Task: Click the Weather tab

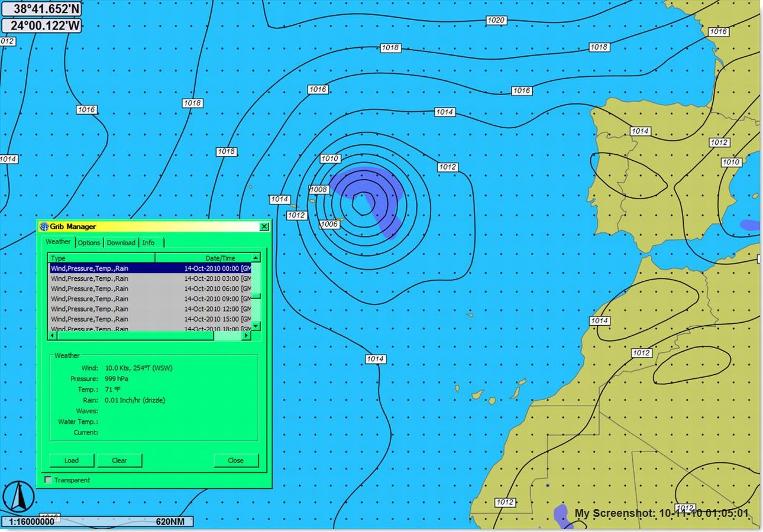Action: point(58,242)
